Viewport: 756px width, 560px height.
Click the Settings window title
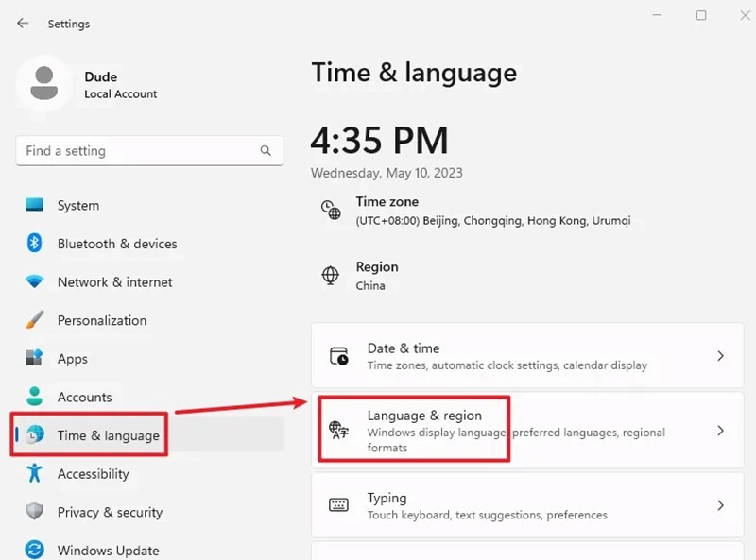pyautogui.click(x=68, y=24)
